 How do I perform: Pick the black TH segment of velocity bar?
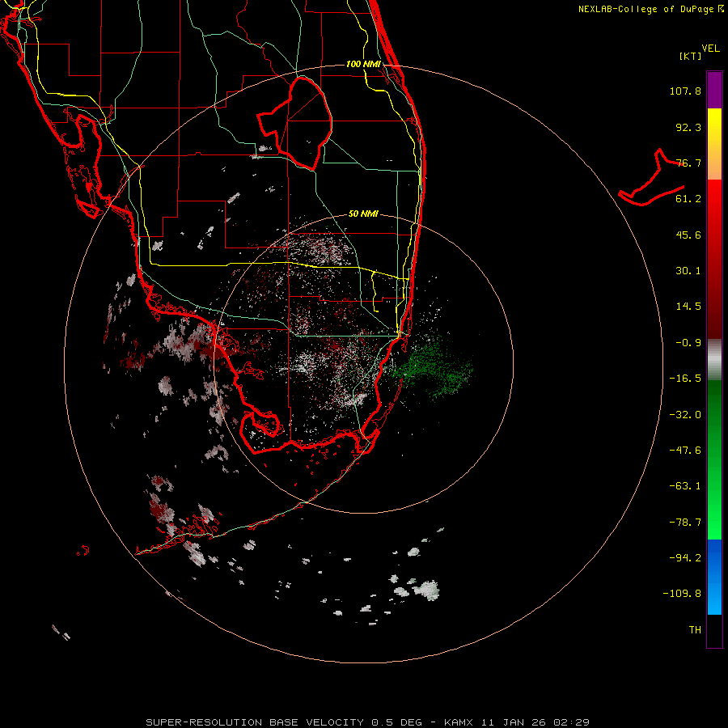pos(714,631)
